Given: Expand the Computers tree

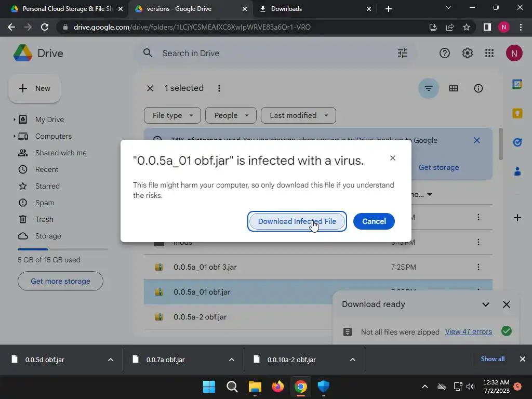Looking at the screenshot, I should pyautogui.click(x=14, y=136).
